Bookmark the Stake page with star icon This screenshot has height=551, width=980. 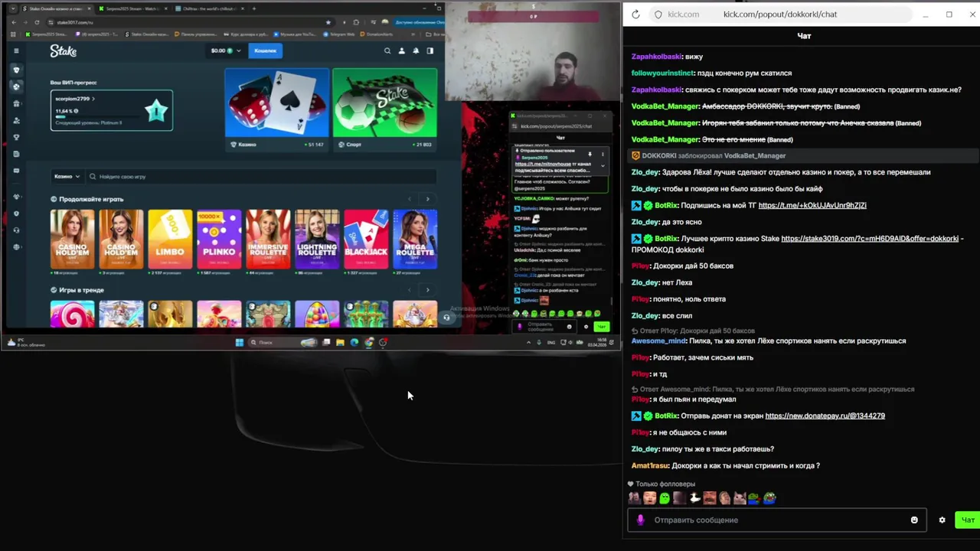coord(328,22)
